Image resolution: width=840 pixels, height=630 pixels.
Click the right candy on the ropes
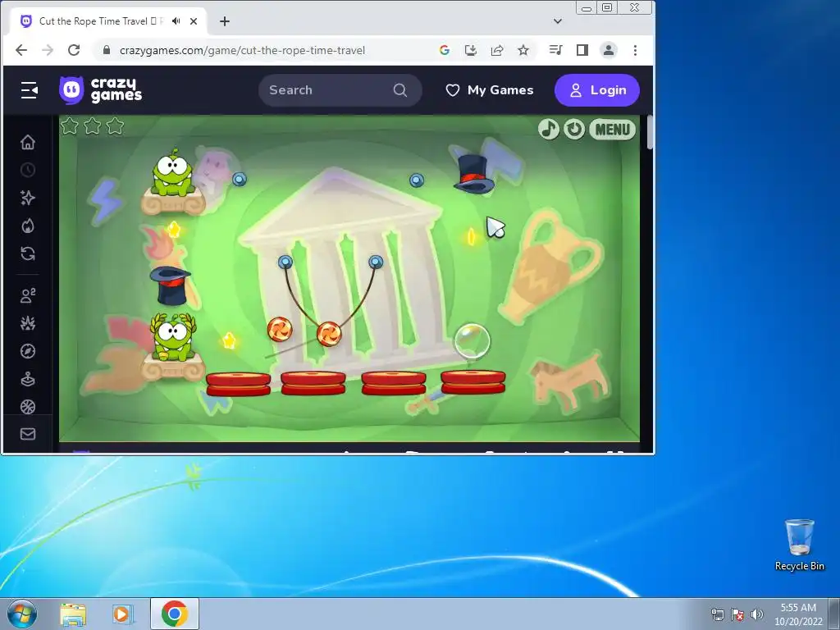(x=329, y=335)
